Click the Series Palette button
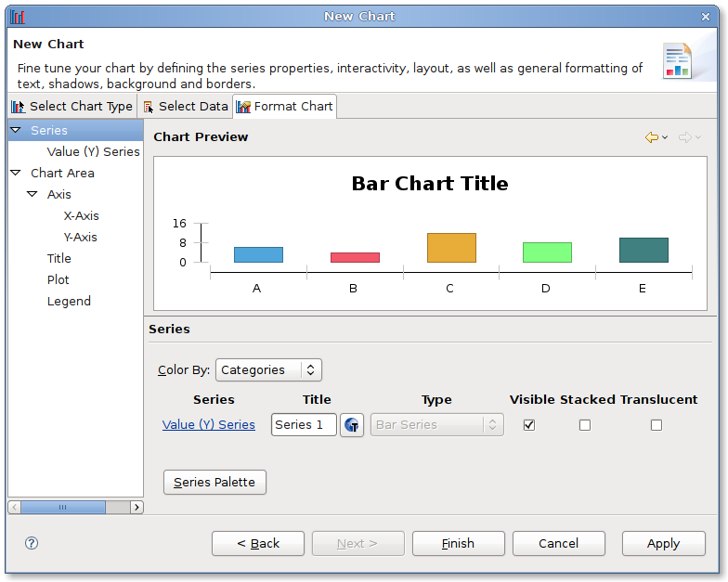The height and width of the screenshot is (582, 728). point(214,483)
